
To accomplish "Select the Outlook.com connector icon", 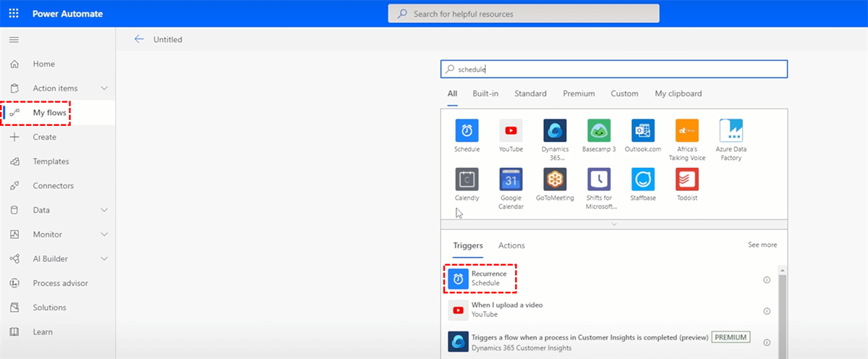I will (x=643, y=130).
